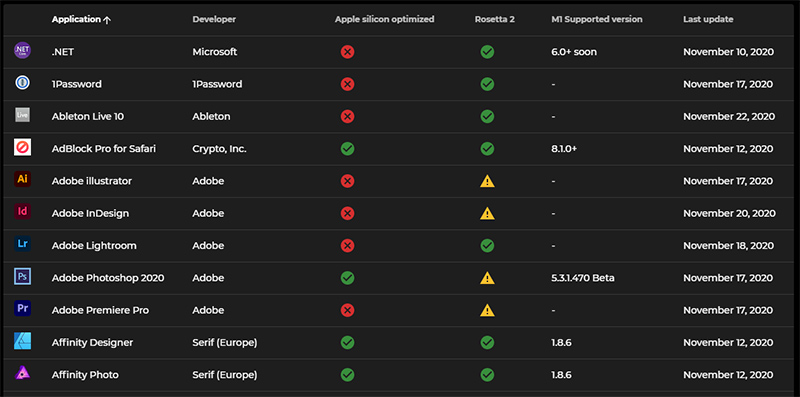Click the AdBlock Pro app icon
This screenshot has width=800, height=397.
point(22,147)
